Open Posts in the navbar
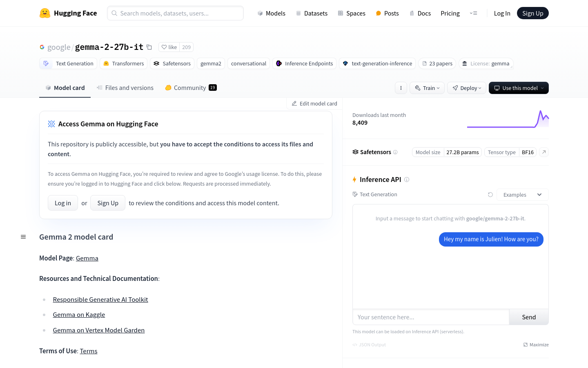Viewport: 588px width, 368px height. [387, 13]
